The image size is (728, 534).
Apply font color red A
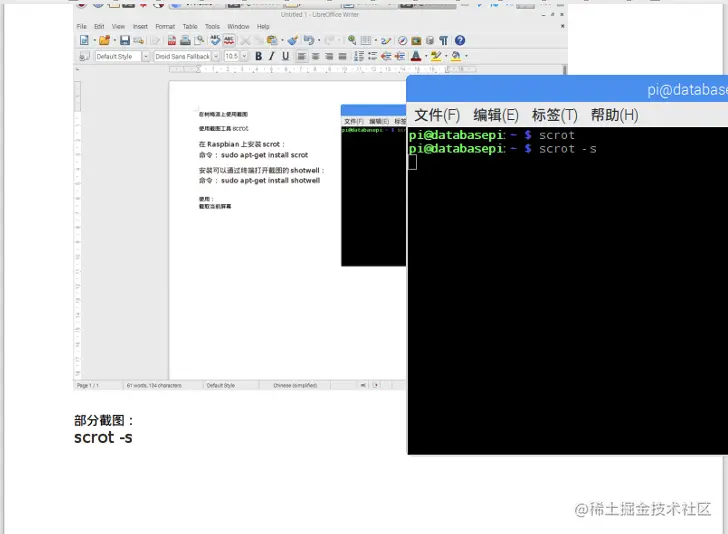(x=416, y=56)
